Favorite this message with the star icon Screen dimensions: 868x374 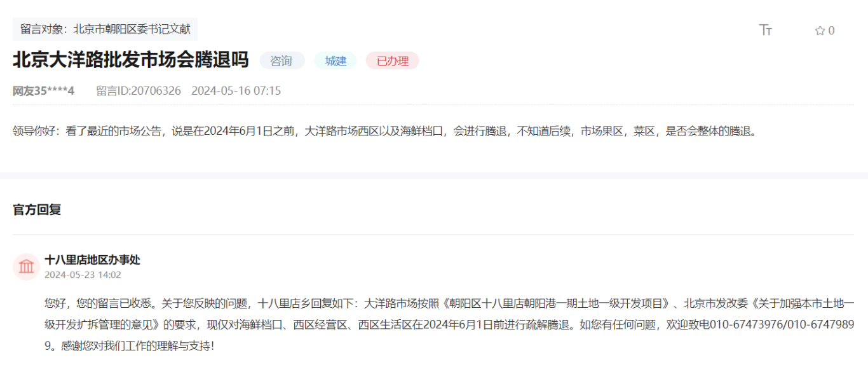coord(820,31)
